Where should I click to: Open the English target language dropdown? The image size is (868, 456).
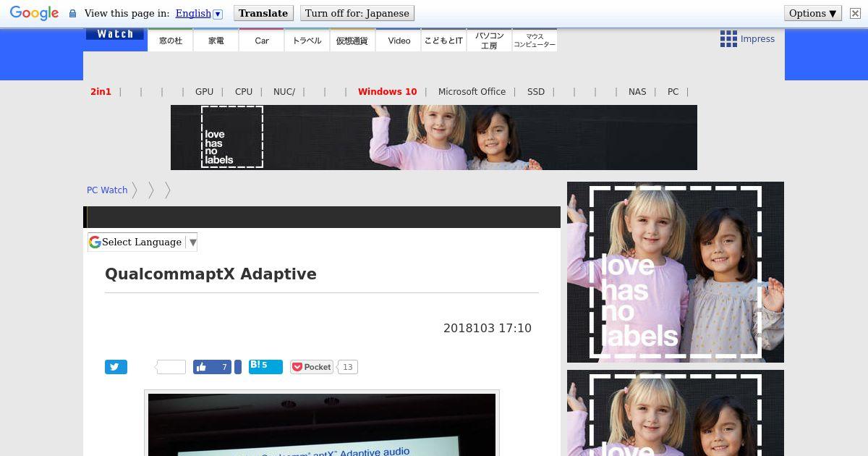pos(199,13)
